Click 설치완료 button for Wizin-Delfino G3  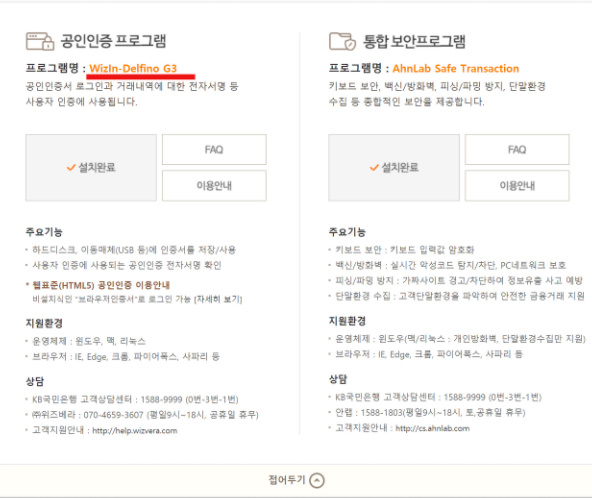pyautogui.click(x=91, y=168)
